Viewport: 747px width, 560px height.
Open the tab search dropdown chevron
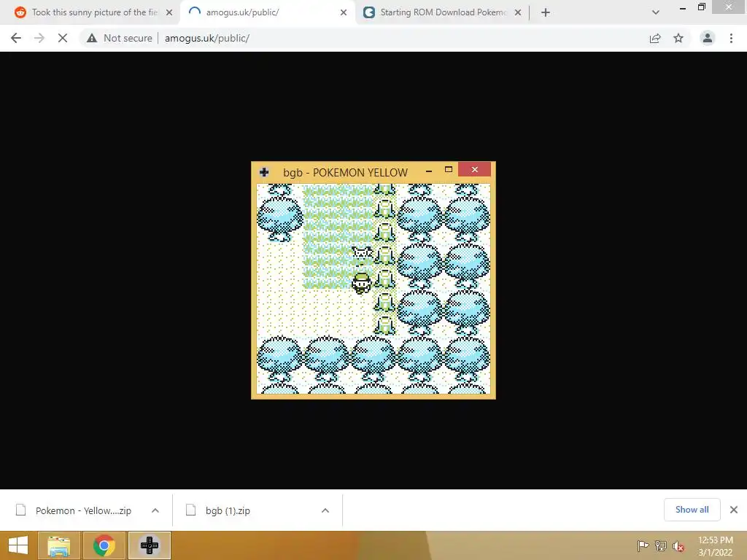click(656, 12)
